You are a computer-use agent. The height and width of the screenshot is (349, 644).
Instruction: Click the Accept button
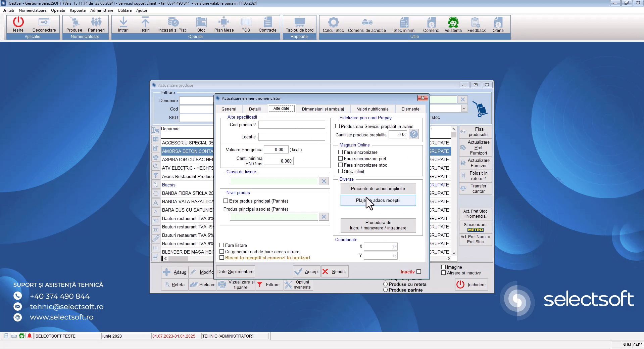tap(306, 271)
